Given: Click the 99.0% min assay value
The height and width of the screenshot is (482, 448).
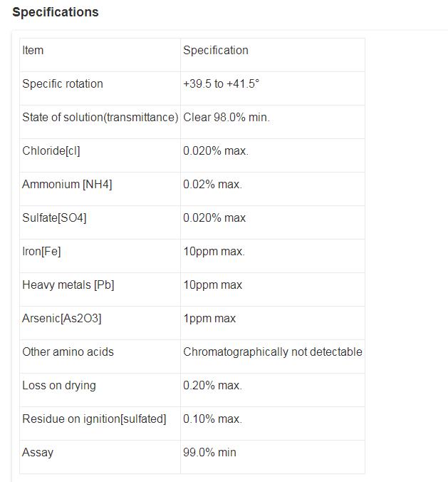Looking at the screenshot, I should click(x=209, y=453).
